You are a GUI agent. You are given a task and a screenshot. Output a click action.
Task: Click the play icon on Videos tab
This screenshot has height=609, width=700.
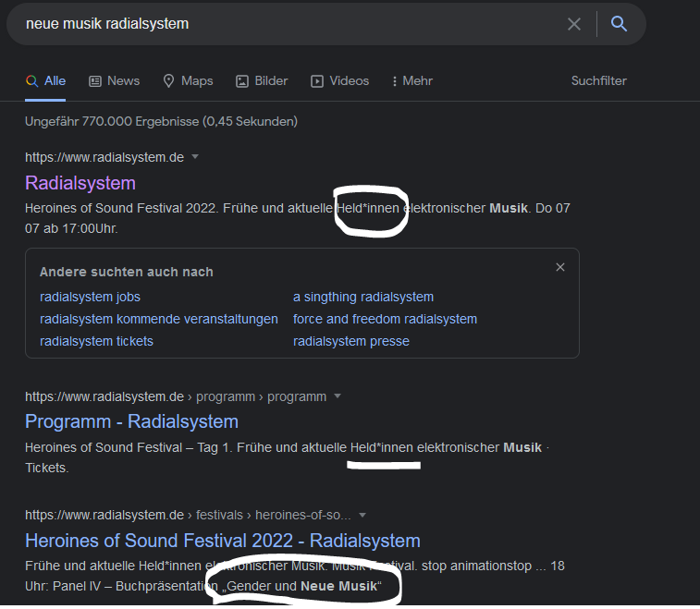(317, 81)
